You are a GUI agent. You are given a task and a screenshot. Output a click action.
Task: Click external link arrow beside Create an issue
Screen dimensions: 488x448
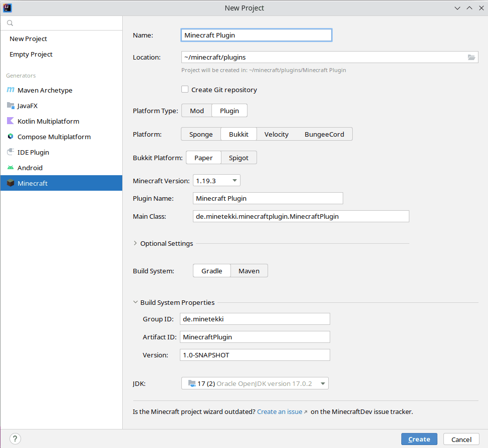[x=306, y=412]
